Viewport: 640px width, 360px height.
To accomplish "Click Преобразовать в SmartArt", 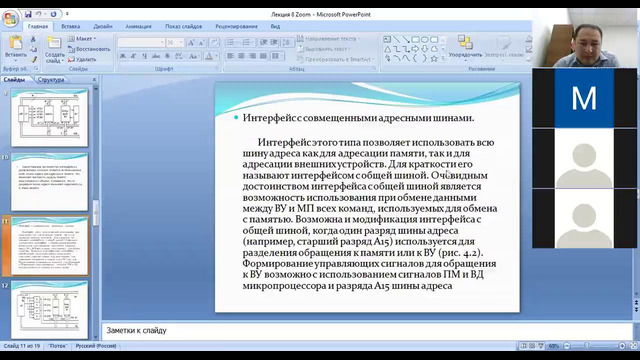I will [x=336, y=59].
